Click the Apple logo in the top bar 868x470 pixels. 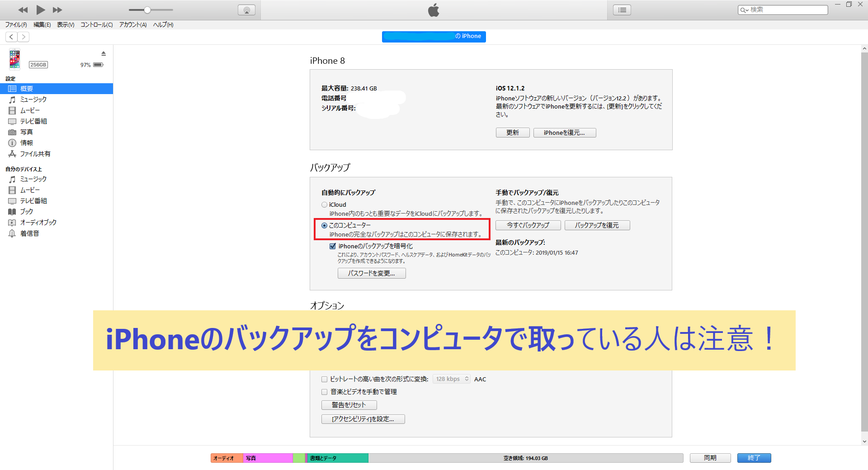coord(434,10)
